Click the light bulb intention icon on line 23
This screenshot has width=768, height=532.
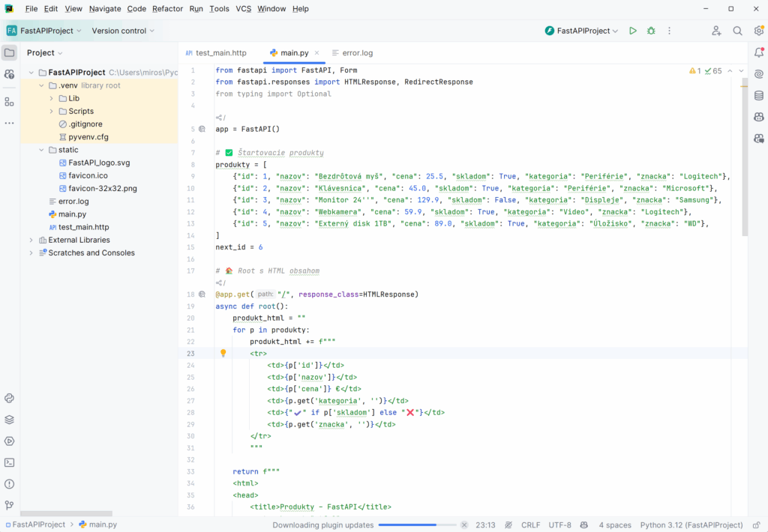[x=223, y=353]
